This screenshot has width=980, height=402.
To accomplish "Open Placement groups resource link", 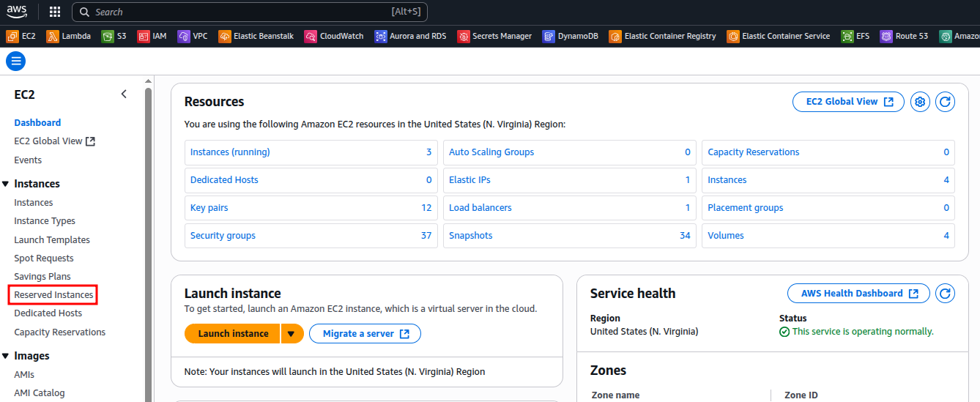I will tap(746, 208).
